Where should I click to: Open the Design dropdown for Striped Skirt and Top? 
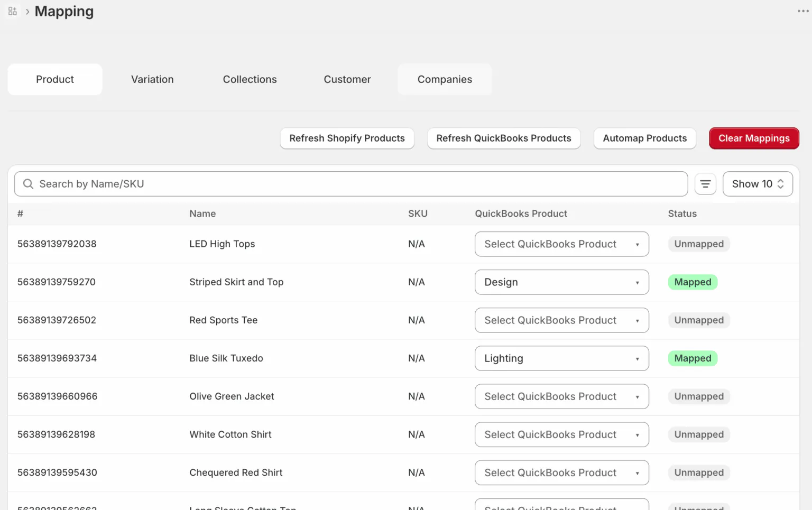click(561, 282)
